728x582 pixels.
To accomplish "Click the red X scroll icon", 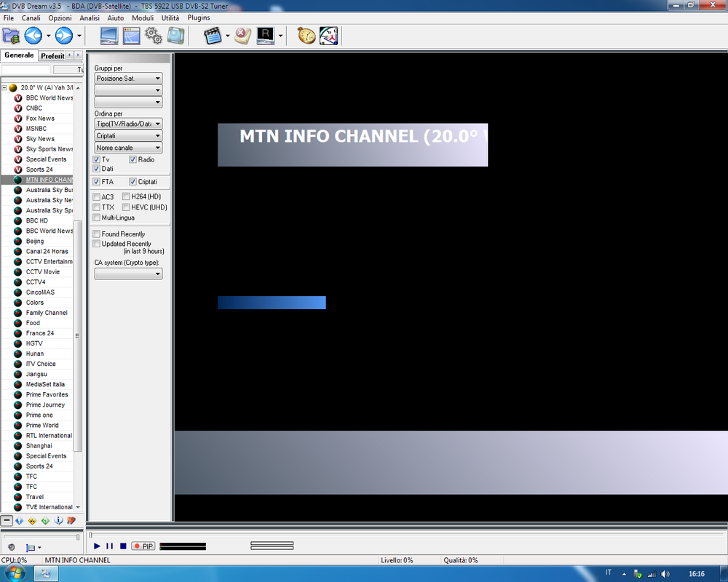I will tap(242, 36).
